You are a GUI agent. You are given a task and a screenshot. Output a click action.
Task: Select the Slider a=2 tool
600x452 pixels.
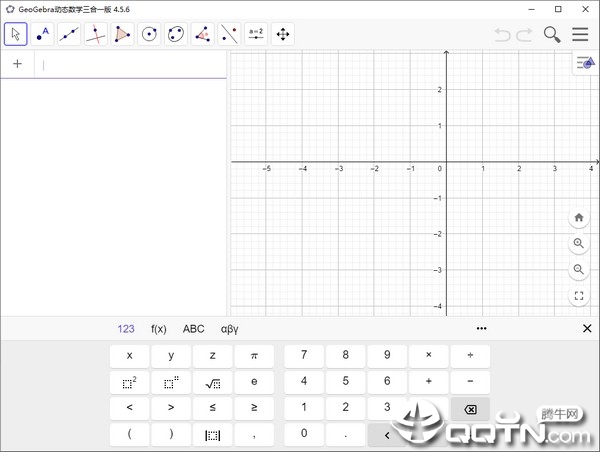256,34
